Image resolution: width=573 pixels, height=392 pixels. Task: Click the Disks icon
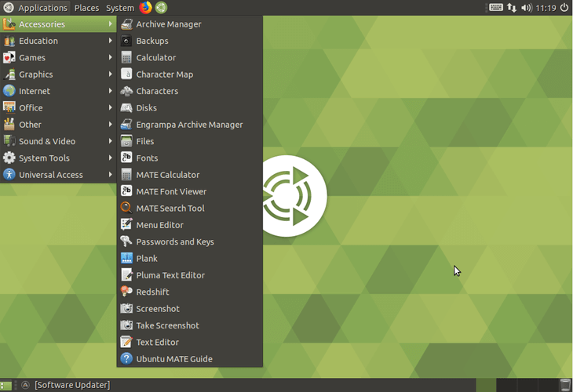126,107
